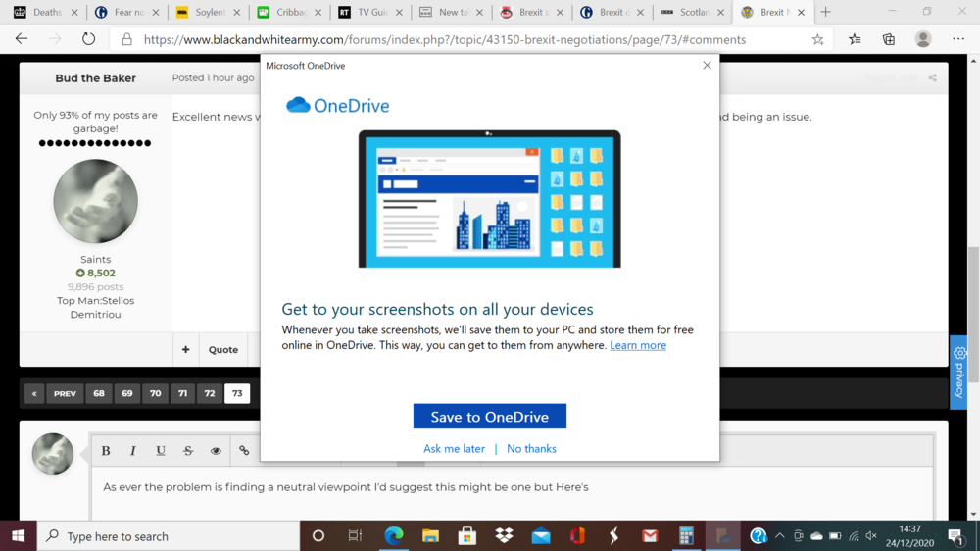The image size is (980, 551).
Task: Refresh the browser page
Action: click(x=89, y=39)
